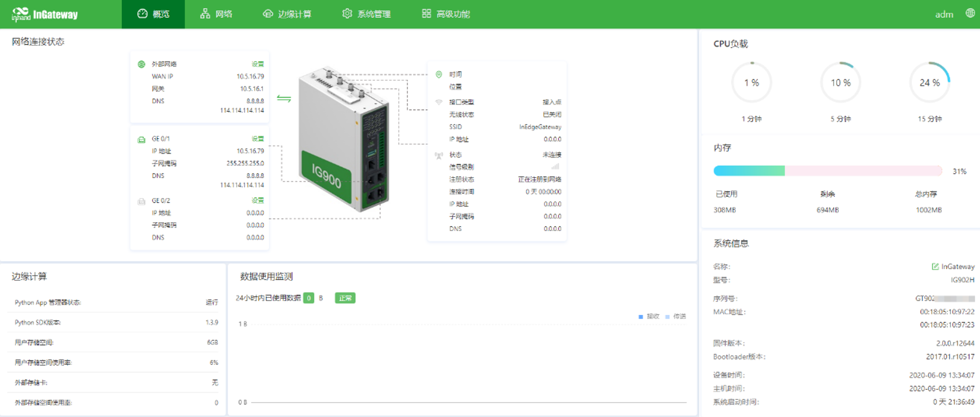Click the Wi-Fi icon beside 接口类型
The width and height of the screenshot is (980, 417).
click(x=439, y=102)
